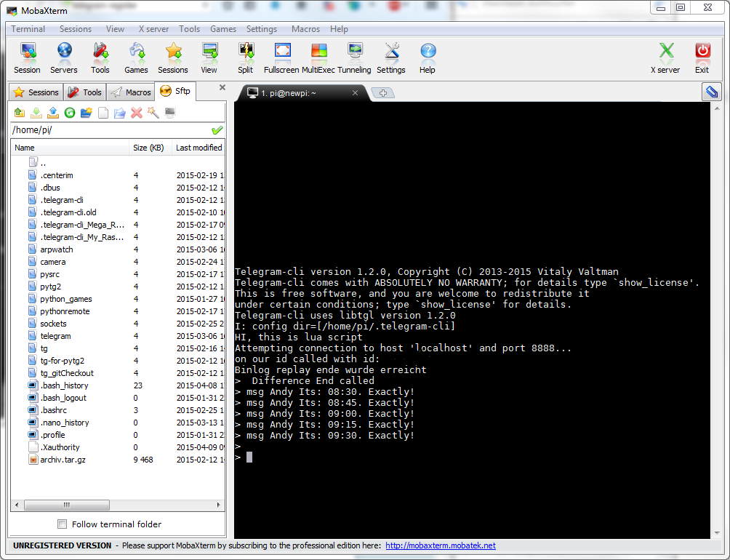This screenshot has height=560, width=730.
Task: Open a new terminal tab with plus button
Action: pyautogui.click(x=383, y=93)
